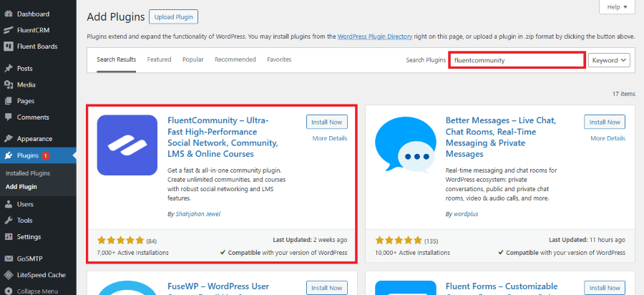This screenshot has height=295, width=644.
Task: Click the Better Messages chat bubble logo
Action: pos(405,144)
